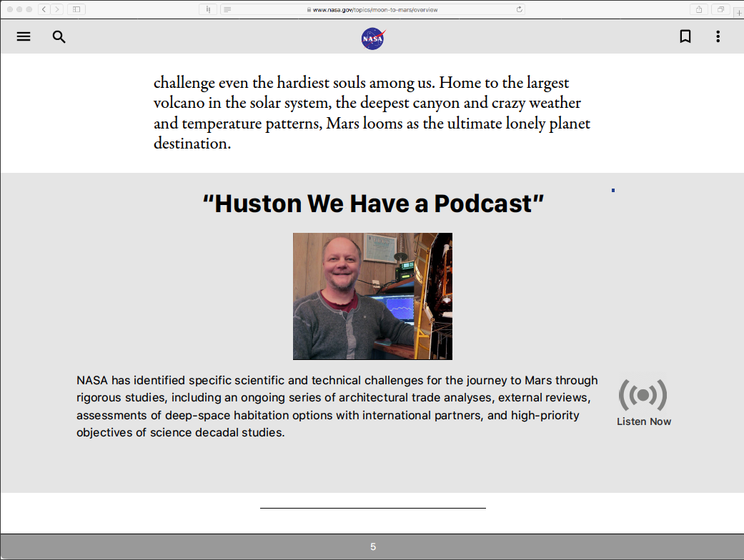Open the three-dot more options menu
The image size is (744, 560).
[718, 36]
